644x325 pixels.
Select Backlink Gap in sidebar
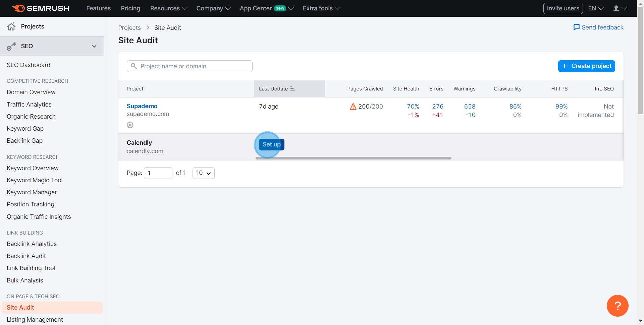pos(25,141)
